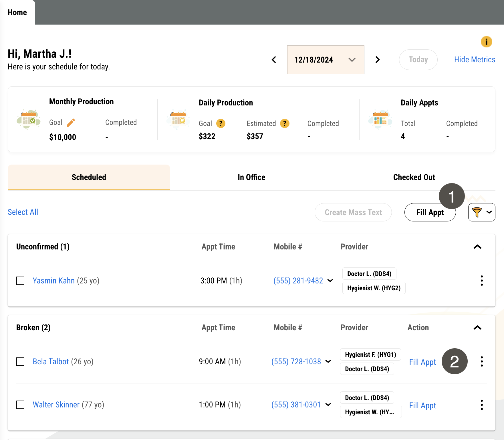Click Monthly Production calendar icon

28,119
